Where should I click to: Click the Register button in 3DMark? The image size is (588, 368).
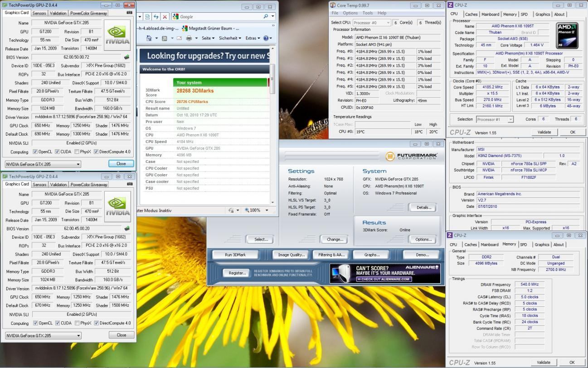tap(237, 273)
